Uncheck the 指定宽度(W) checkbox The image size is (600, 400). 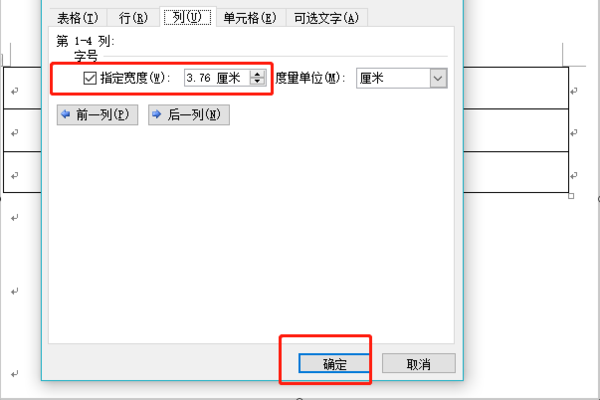[x=90, y=78]
